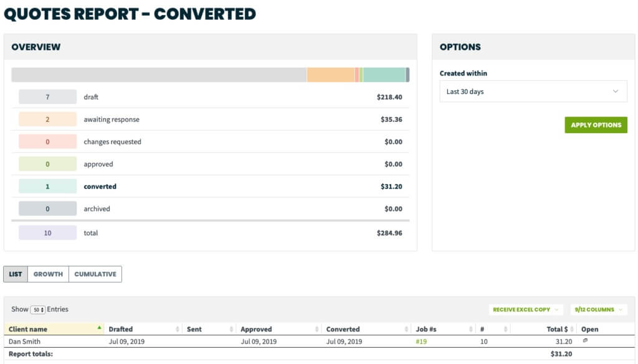Click the Apply Options button
The image size is (638, 364).
596,125
